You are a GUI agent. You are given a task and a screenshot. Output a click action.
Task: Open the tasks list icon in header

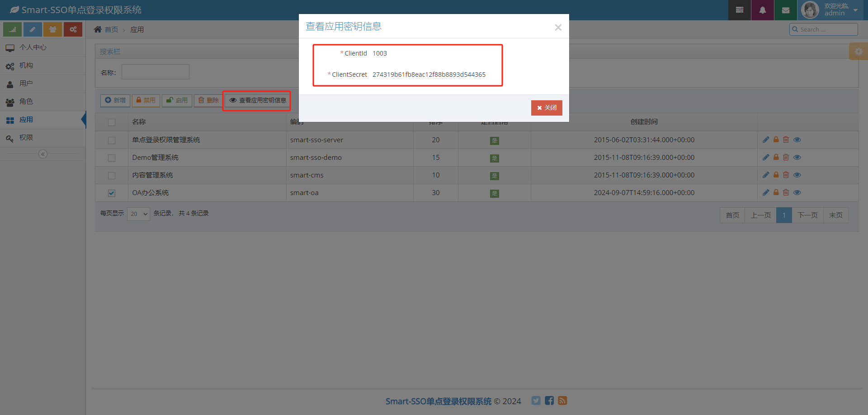coord(740,10)
